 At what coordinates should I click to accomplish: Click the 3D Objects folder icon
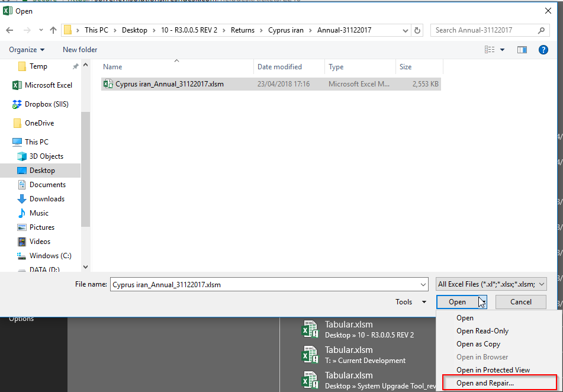pos(22,156)
